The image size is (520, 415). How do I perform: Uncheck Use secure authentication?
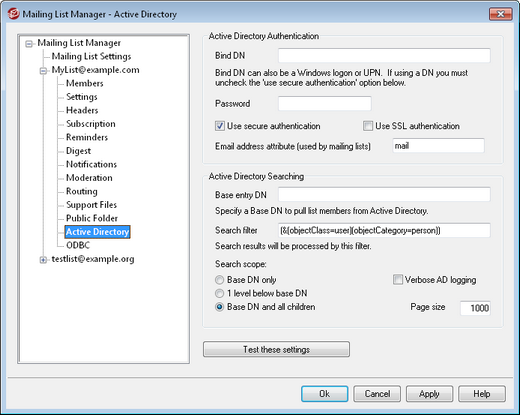pyautogui.click(x=219, y=126)
